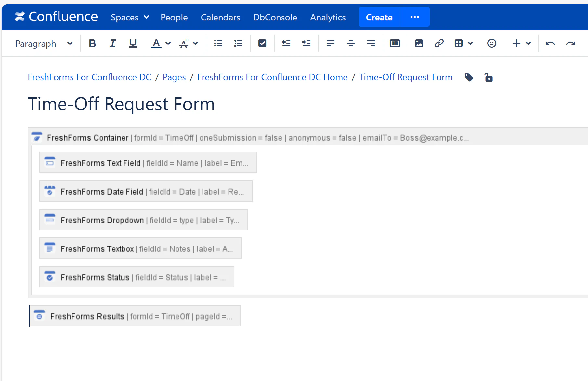The height and width of the screenshot is (381, 588).
Task: Insert a task checkbox list
Action: (x=262, y=43)
